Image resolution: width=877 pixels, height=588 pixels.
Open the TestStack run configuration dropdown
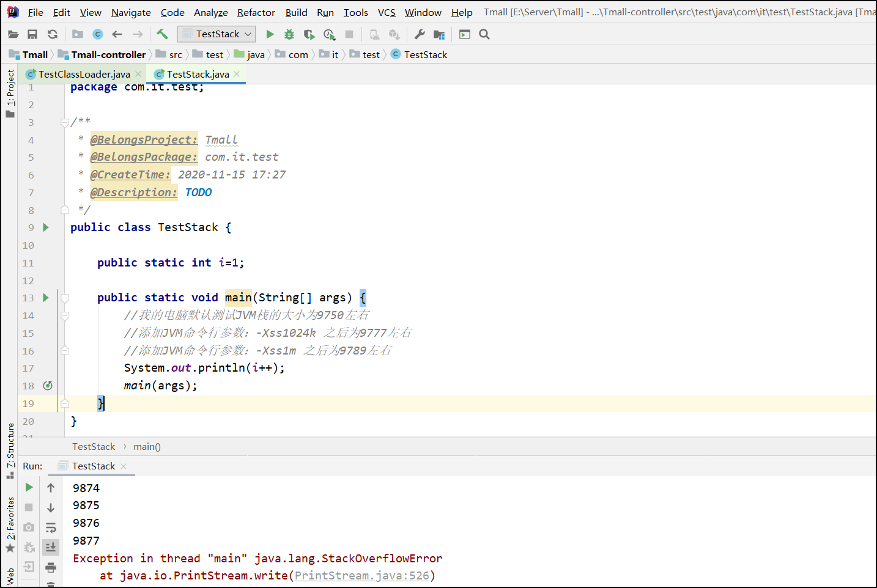coord(216,34)
